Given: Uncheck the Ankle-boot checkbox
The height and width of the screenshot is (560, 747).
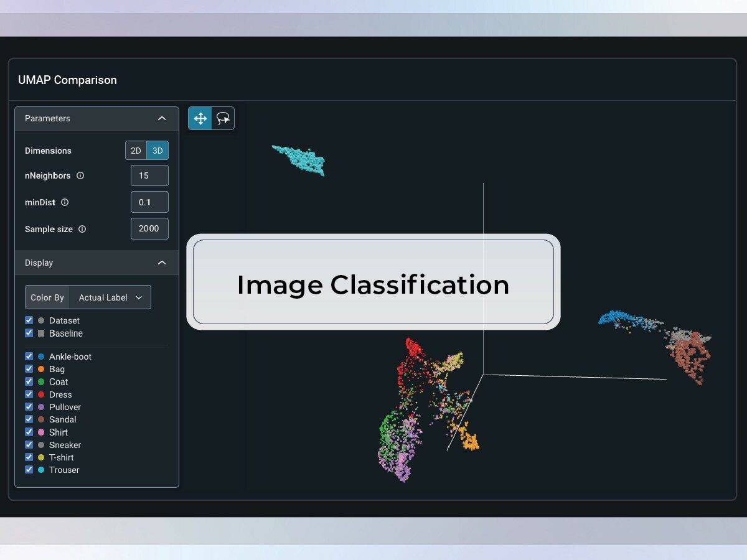Looking at the screenshot, I should pyautogui.click(x=29, y=357).
